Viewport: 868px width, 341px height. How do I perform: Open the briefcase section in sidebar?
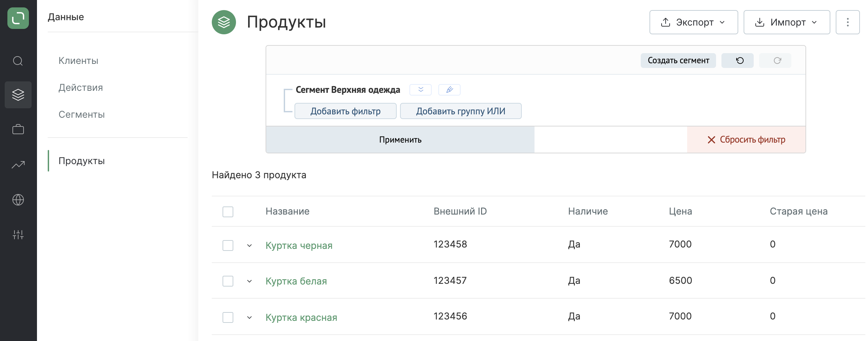click(x=18, y=129)
